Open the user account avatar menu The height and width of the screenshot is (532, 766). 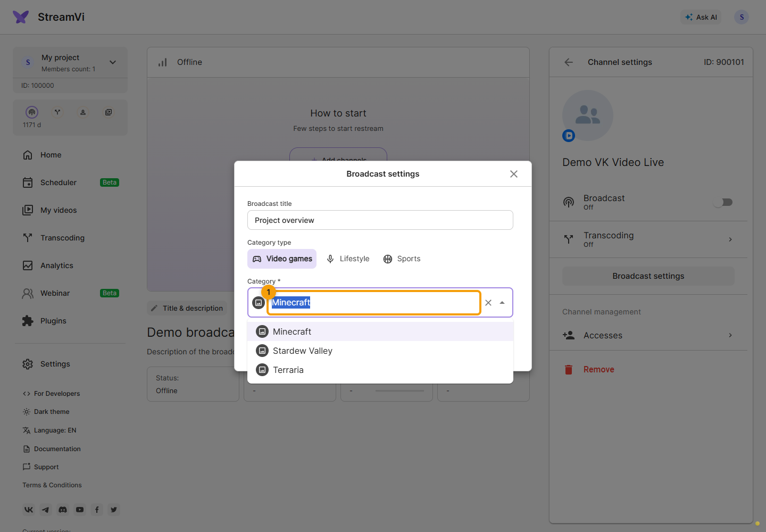(742, 17)
